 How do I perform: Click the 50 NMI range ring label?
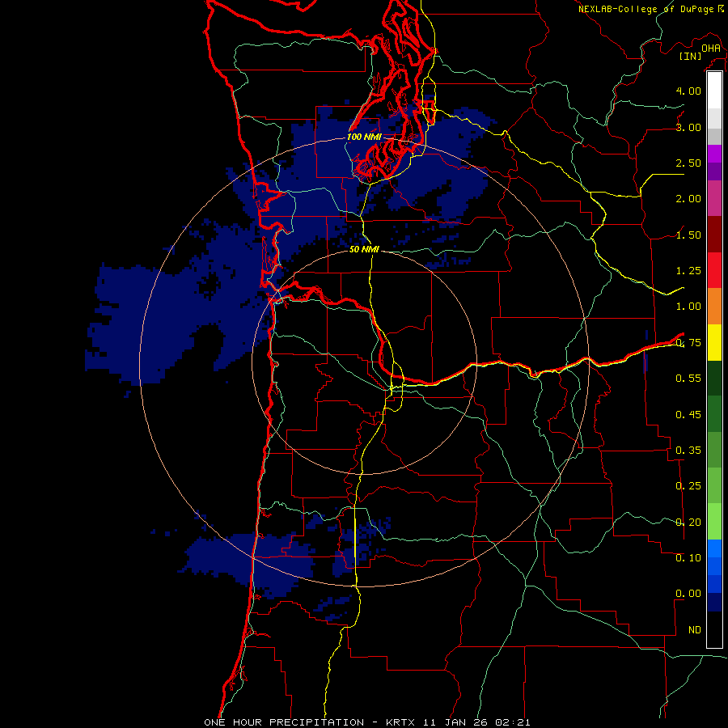tap(364, 249)
